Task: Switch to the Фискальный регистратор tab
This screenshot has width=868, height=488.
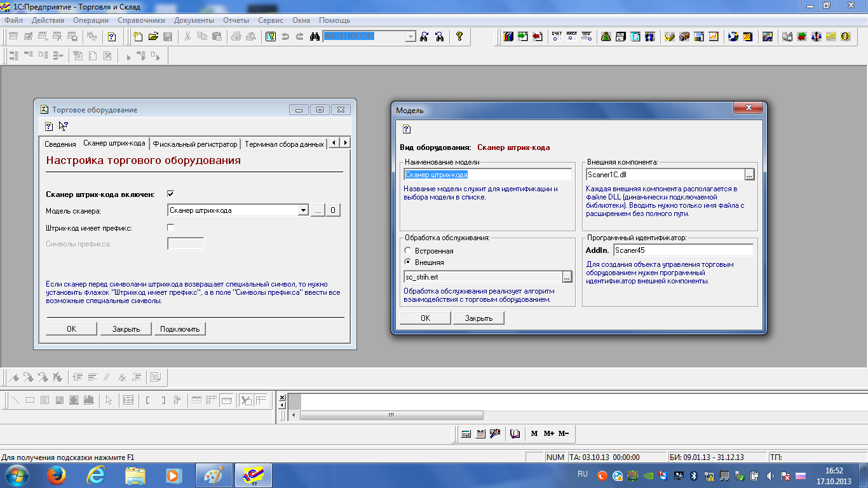Action: pos(195,144)
